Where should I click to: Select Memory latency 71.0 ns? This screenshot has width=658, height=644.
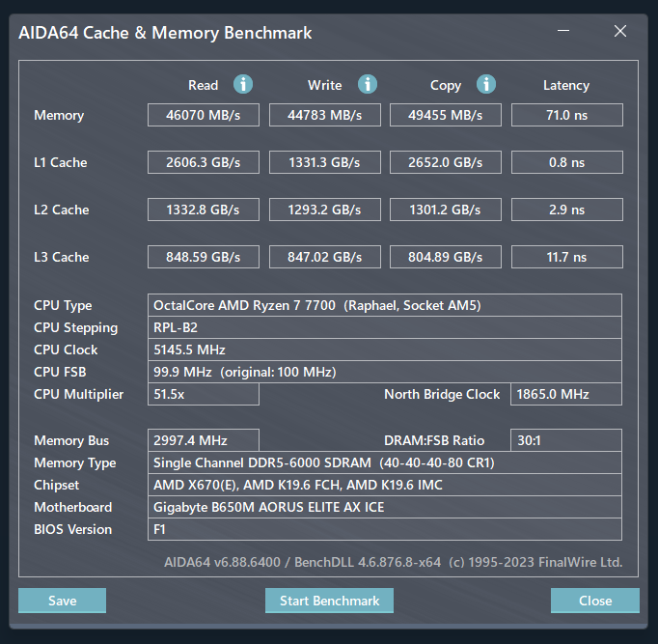[x=567, y=115]
